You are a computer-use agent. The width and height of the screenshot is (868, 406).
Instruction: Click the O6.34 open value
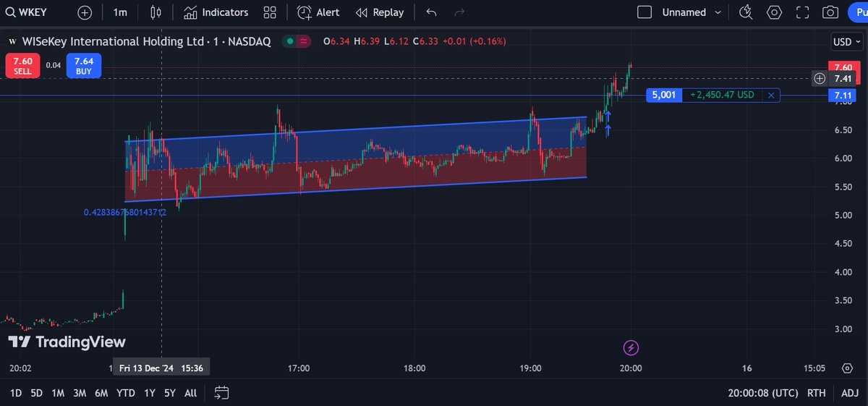click(336, 41)
